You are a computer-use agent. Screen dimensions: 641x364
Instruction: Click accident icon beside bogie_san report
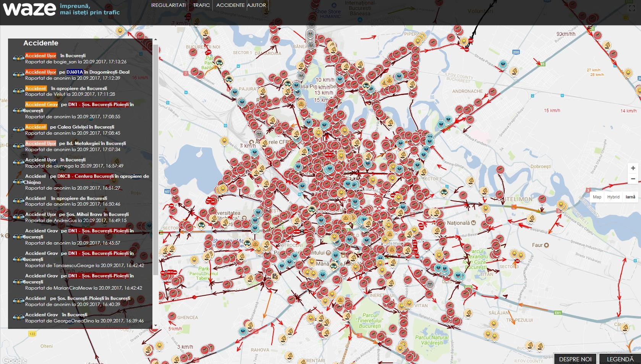pos(18,58)
